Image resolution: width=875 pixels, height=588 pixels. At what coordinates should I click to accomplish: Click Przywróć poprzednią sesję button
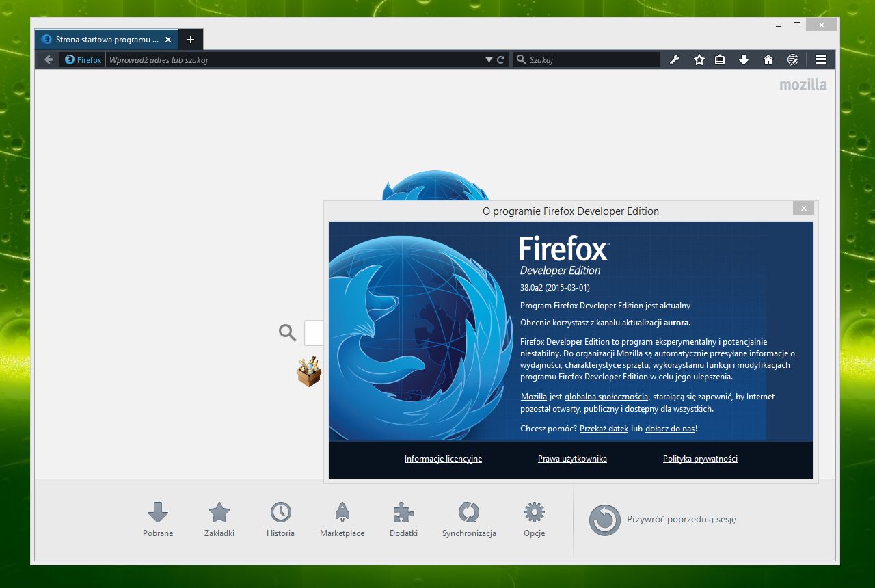pos(662,520)
